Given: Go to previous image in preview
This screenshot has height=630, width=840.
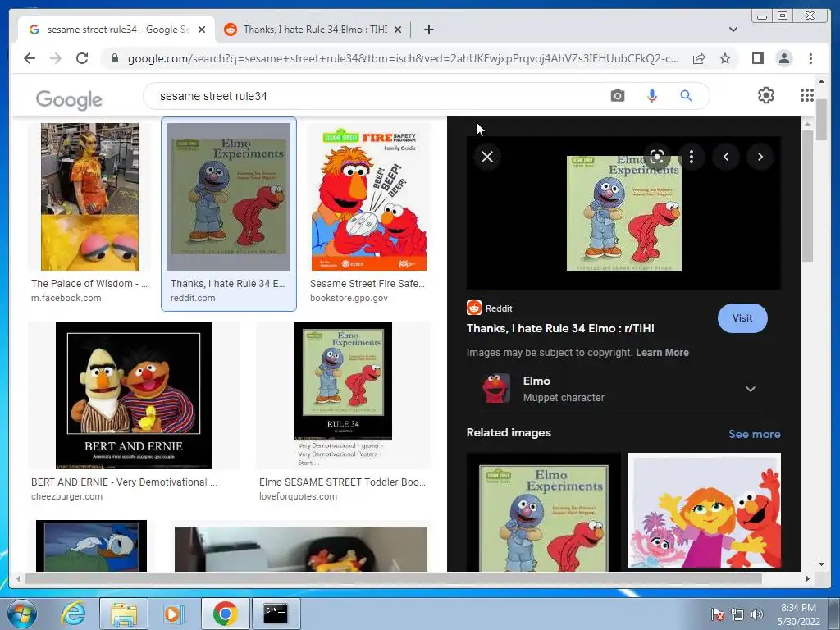Looking at the screenshot, I should click(x=726, y=157).
